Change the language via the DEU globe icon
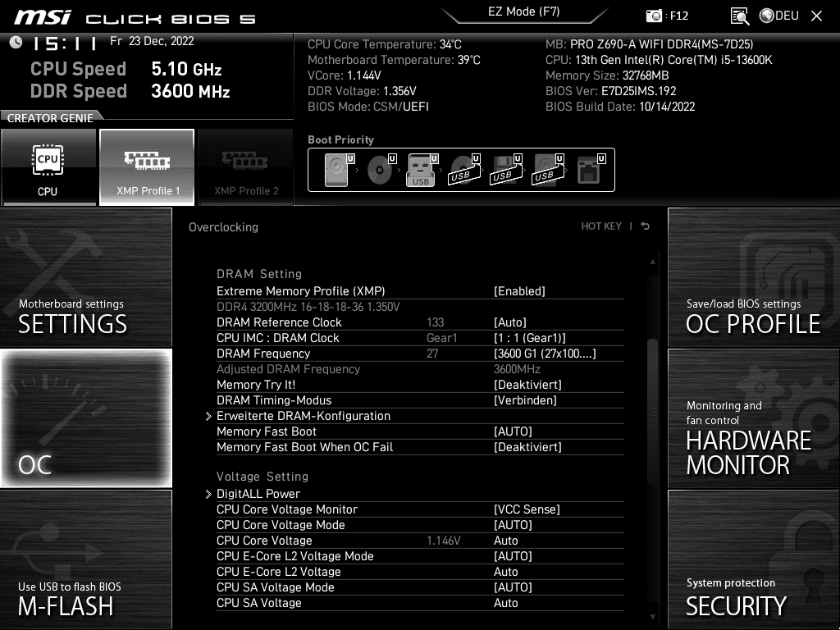 [x=779, y=16]
